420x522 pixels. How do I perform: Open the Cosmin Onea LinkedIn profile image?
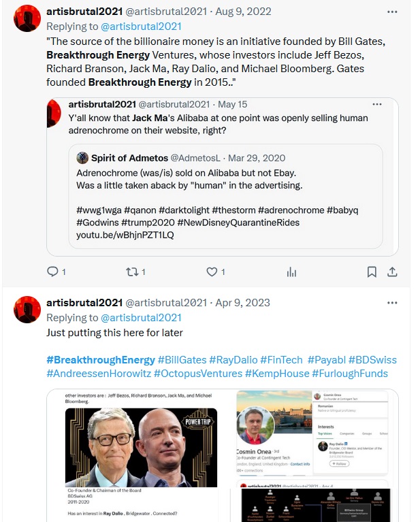(312, 433)
